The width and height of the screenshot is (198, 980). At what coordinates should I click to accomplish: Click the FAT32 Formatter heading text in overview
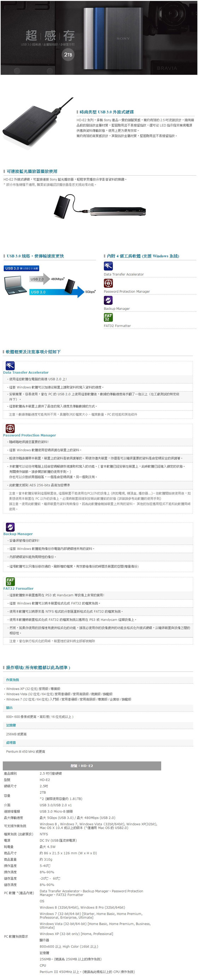(x=18, y=589)
